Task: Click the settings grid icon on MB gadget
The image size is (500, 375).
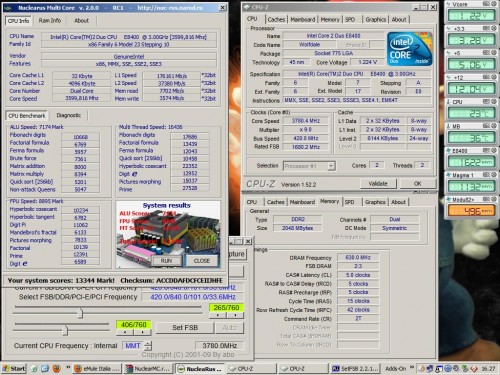Action: pyautogui.click(x=487, y=126)
